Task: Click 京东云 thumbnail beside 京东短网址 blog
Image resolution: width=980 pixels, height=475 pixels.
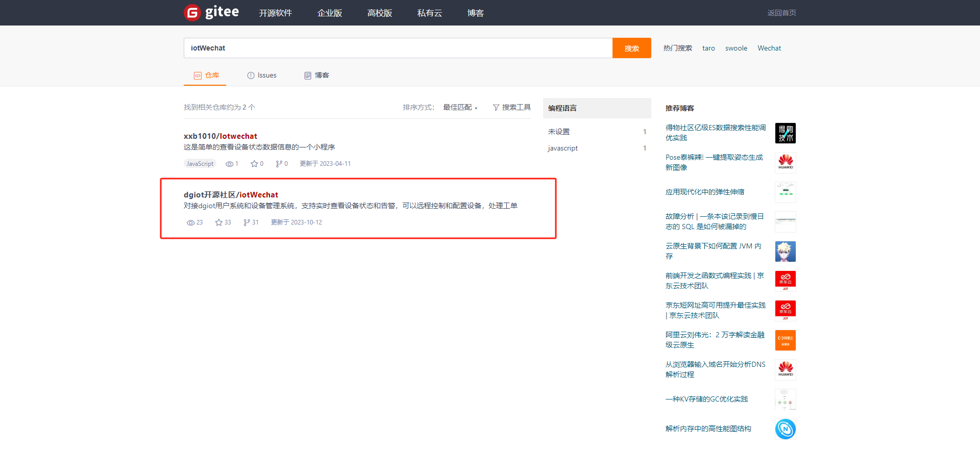Action: (786, 311)
